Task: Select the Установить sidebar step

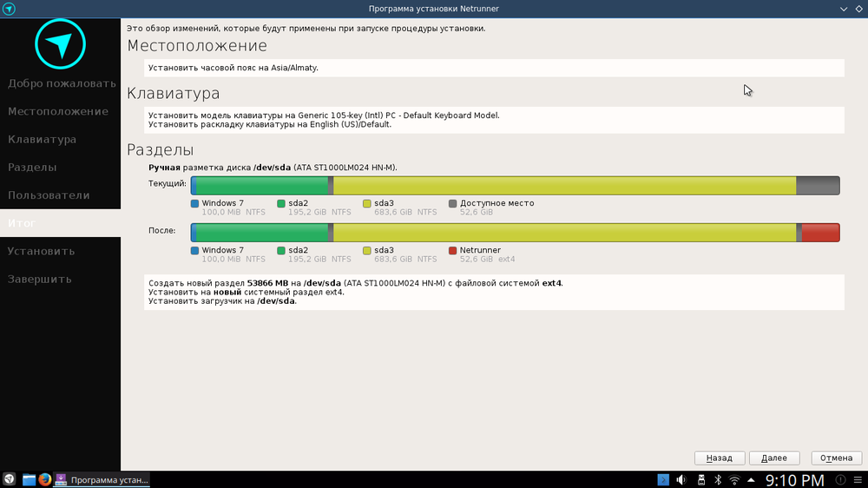Action: point(61,251)
